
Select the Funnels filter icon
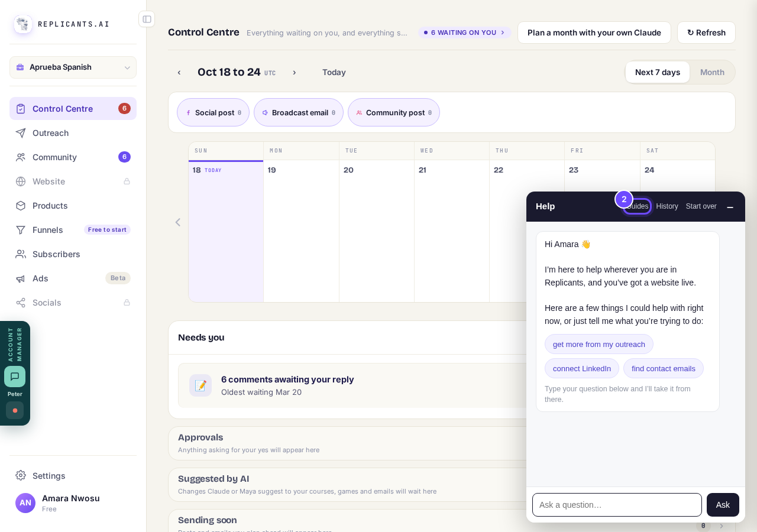(x=21, y=230)
